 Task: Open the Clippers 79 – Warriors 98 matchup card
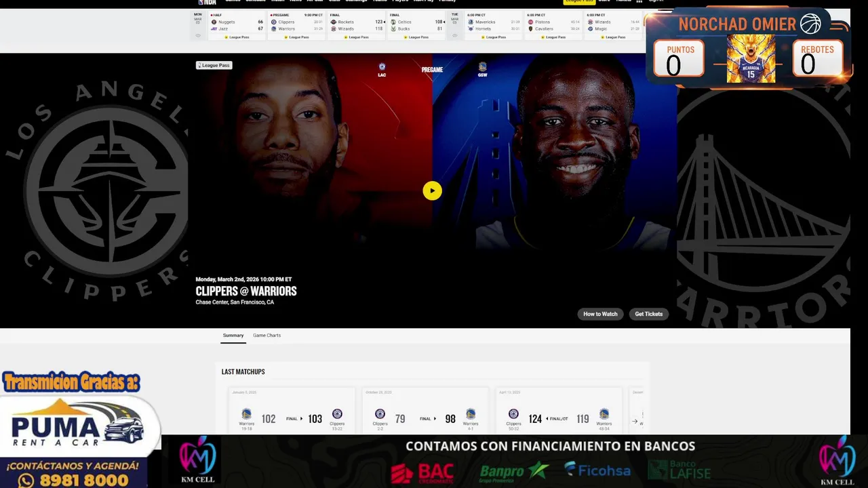point(425,410)
